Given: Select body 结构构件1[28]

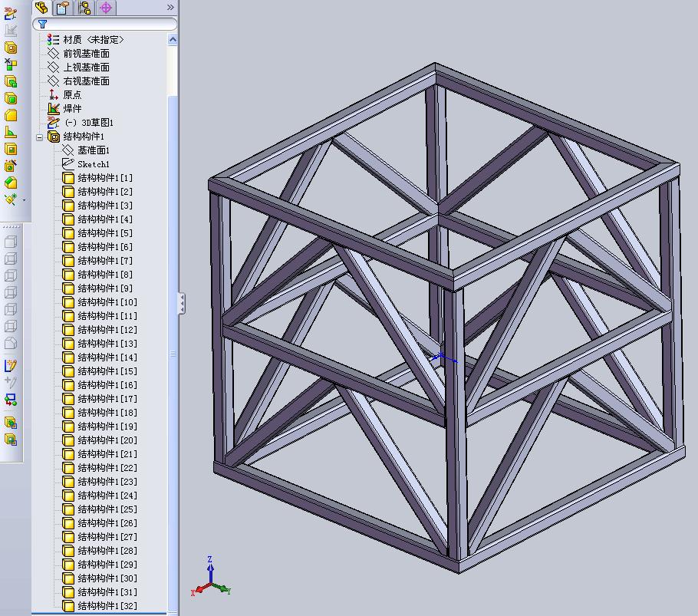Looking at the screenshot, I should pyautogui.click(x=107, y=551).
